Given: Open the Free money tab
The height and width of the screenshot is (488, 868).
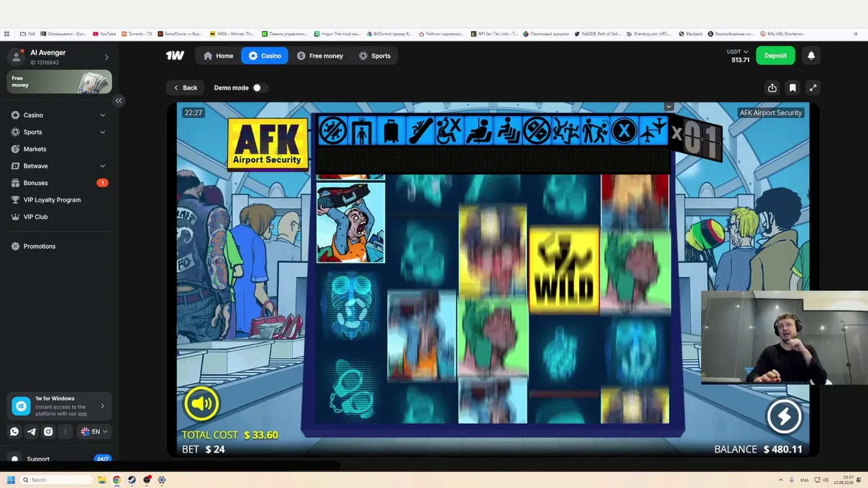Looking at the screenshot, I should [x=320, y=56].
